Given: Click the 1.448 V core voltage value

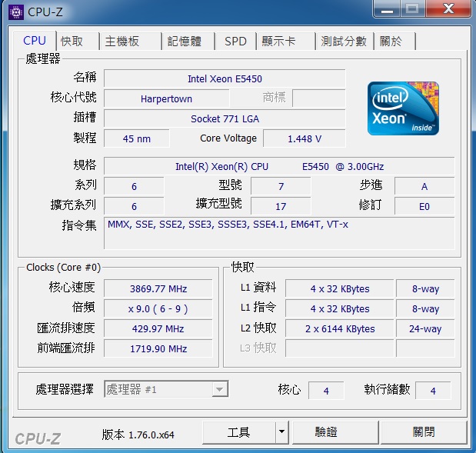Looking at the screenshot, I should (305, 138).
